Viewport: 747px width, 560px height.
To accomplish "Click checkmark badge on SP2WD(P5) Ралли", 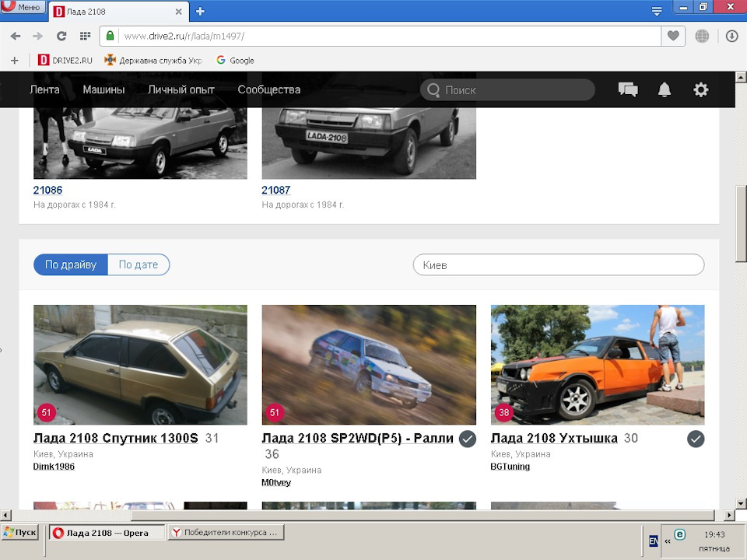I will [x=468, y=439].
